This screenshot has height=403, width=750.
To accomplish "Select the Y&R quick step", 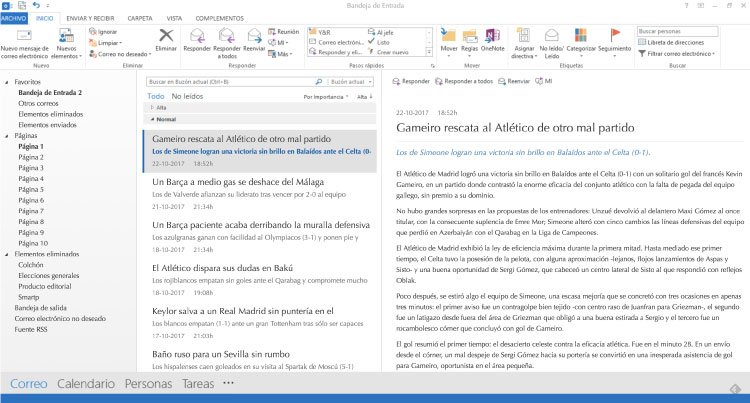I will [320, 33].
